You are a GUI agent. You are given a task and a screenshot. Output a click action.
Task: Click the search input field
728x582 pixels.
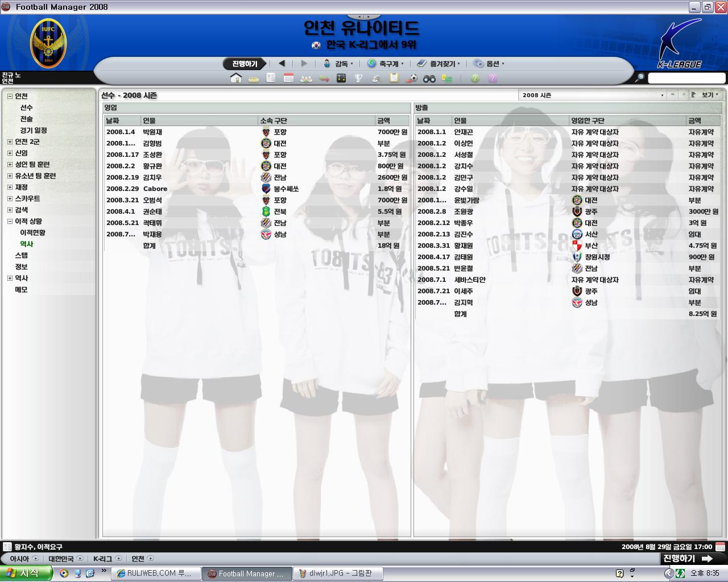point(686,78)
